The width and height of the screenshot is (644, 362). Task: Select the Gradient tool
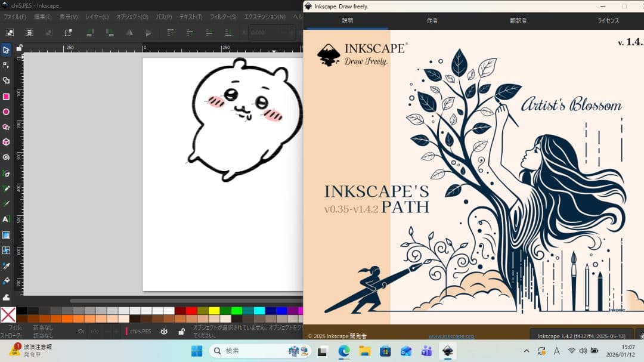point(6,235)
